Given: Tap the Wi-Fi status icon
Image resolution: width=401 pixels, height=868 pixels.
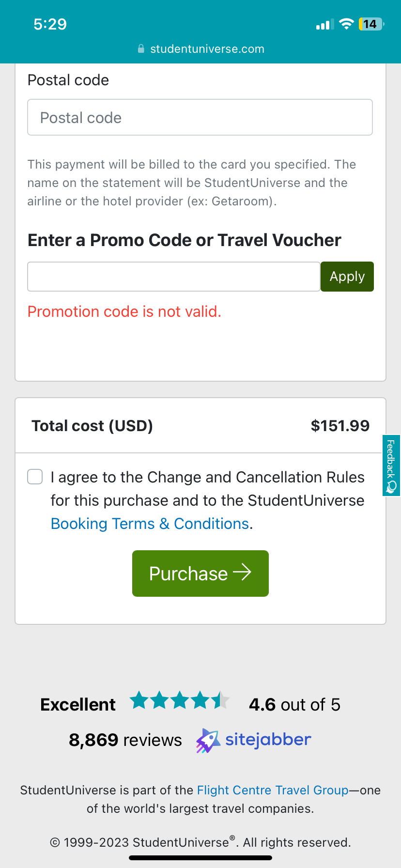Looking at the screenshot, I should [346, 24].
